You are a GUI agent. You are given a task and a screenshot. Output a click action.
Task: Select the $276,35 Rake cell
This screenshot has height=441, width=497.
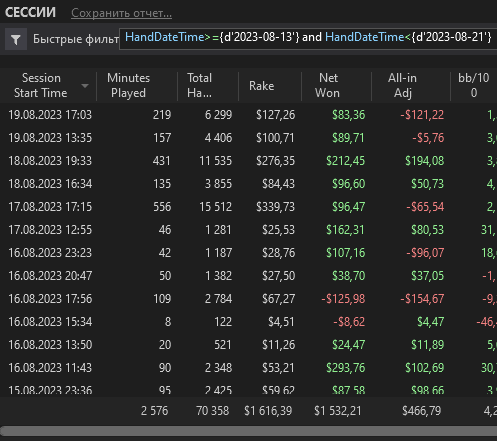pyautogui.click(x=275, y=161)
